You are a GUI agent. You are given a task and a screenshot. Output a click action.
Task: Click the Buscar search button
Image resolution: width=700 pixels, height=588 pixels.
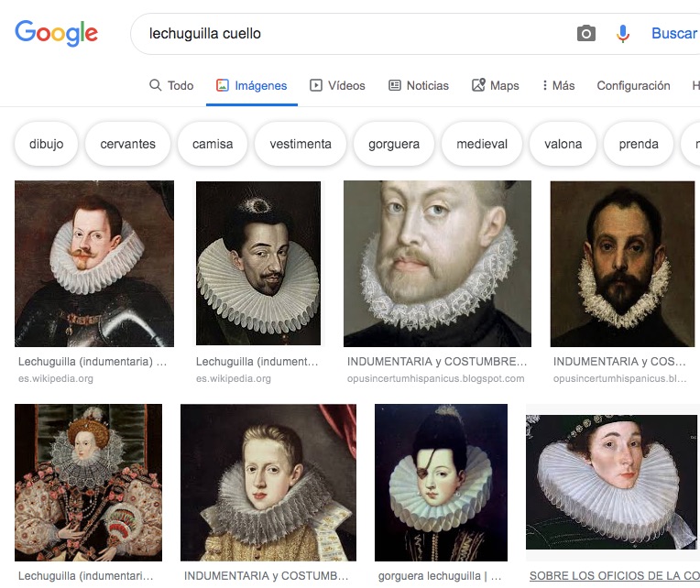[673, 34]
